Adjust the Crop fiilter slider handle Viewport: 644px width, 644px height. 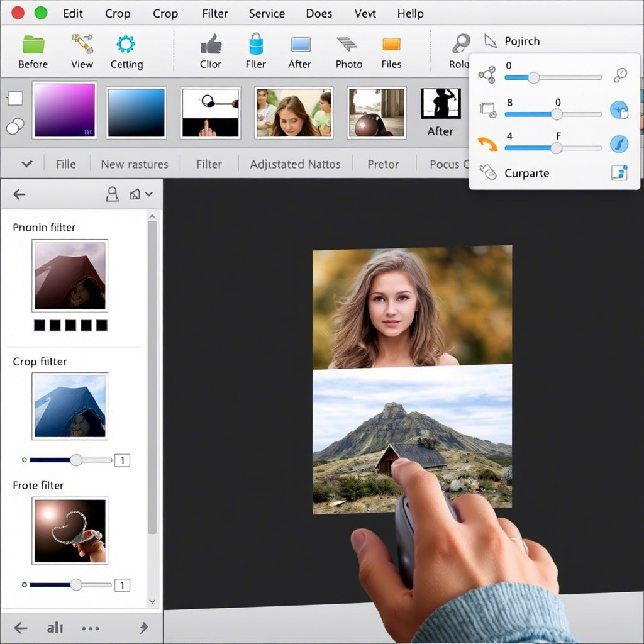click(x=76, y=460)
